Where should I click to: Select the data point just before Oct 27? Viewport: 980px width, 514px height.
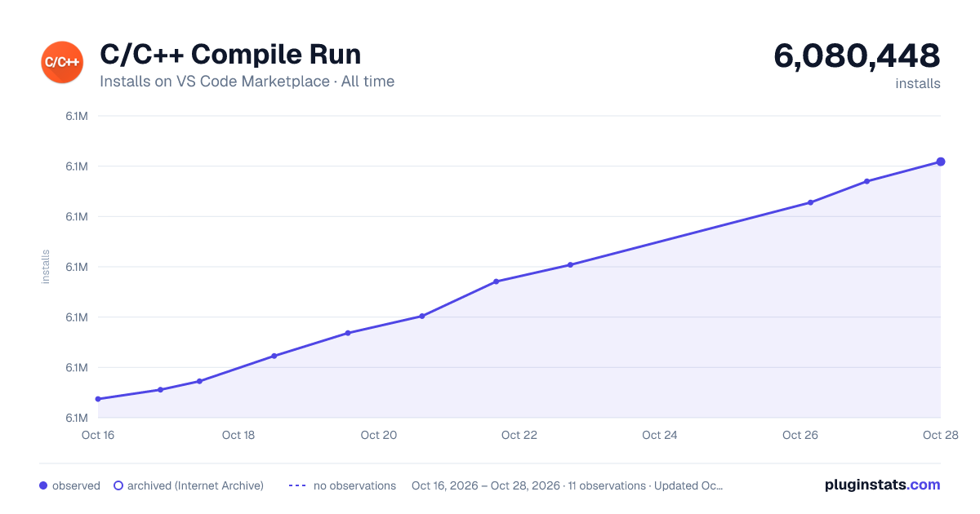click(866, 181)
